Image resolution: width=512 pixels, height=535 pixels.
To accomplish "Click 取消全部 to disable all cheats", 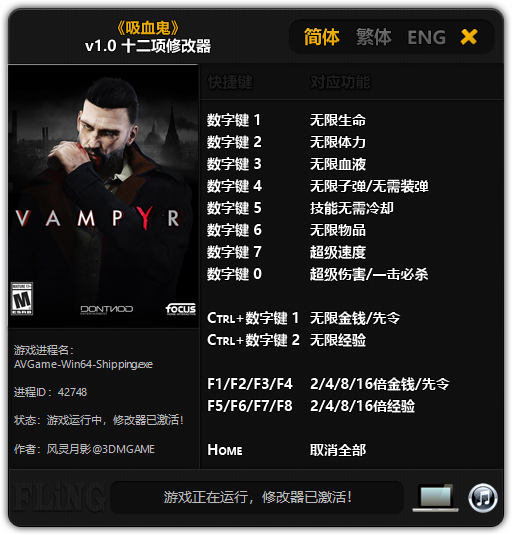I will pos(337,450).
